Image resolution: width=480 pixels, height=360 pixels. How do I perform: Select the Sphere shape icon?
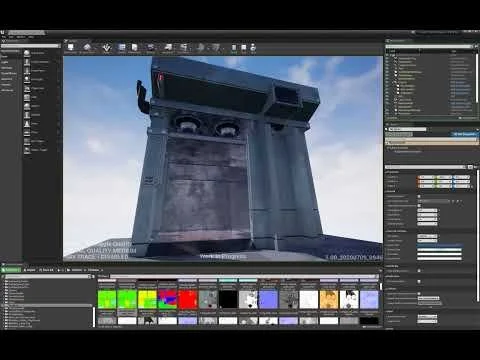coord(27,106)
